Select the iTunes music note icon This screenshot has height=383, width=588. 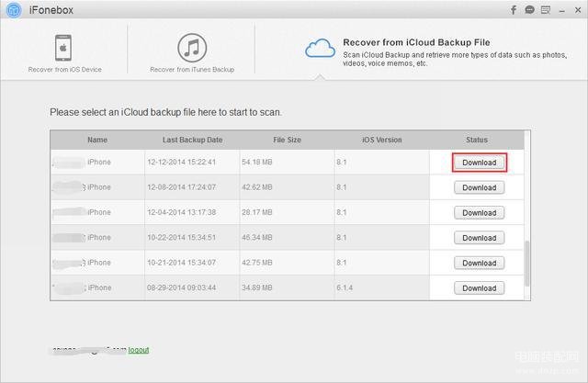pyautogui.click(x=192, y=48)
